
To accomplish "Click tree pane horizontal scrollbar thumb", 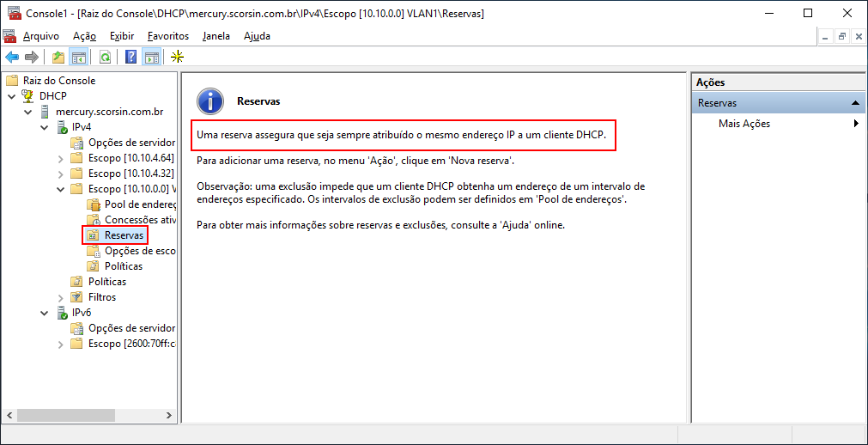I will (x=66, y=415).
